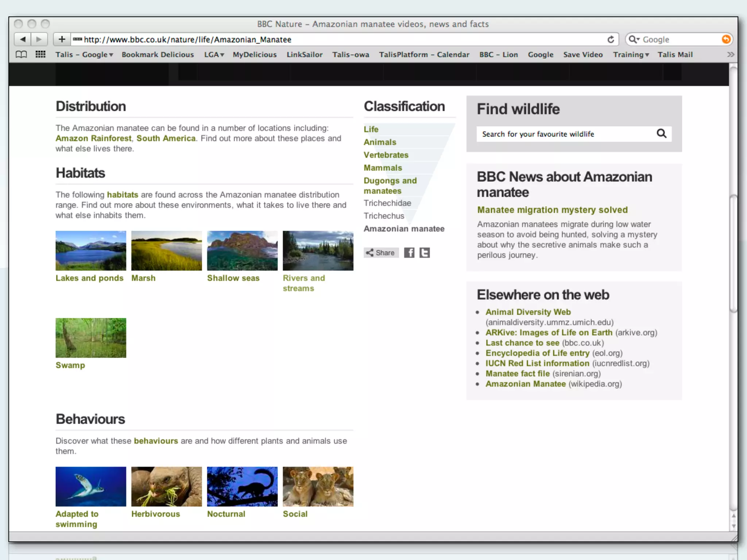Viewport: 747px width, 560px height.
Task: Click the browser forward arrow button
Action: [x=39, y=39]
